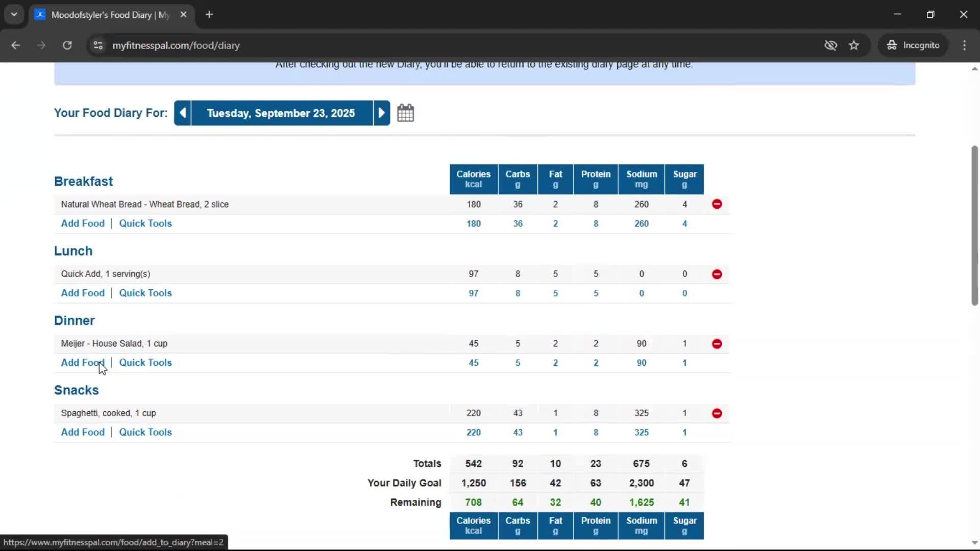Open the Incognito profile indicator

coord(913,45)
